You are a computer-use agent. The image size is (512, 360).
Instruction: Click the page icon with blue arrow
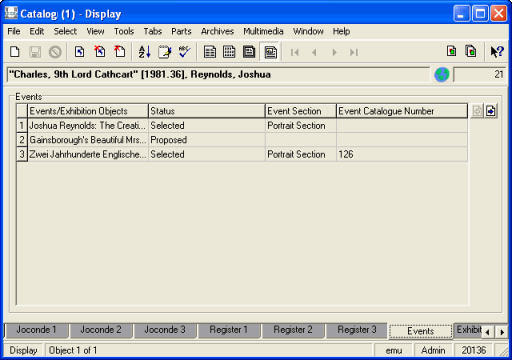tap(79, 52)
